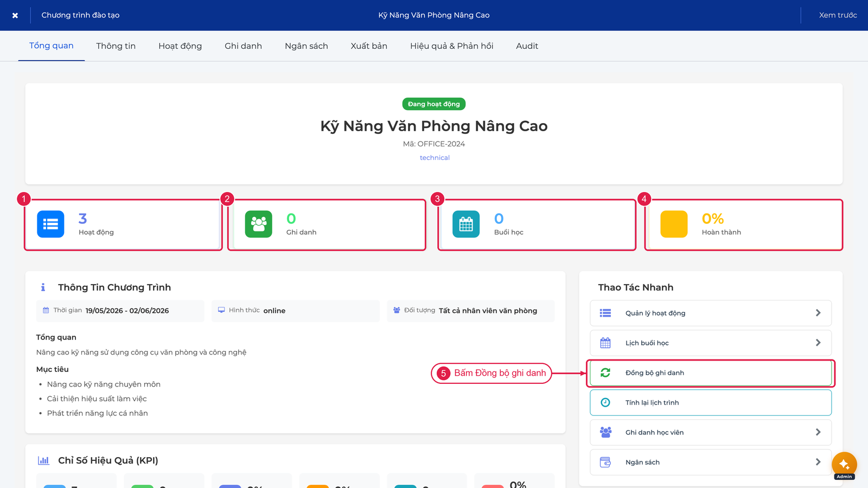Click the 3 Hoạt động count
The height and width of the screenshot is (488, 868).
click(x=82, y=219)
